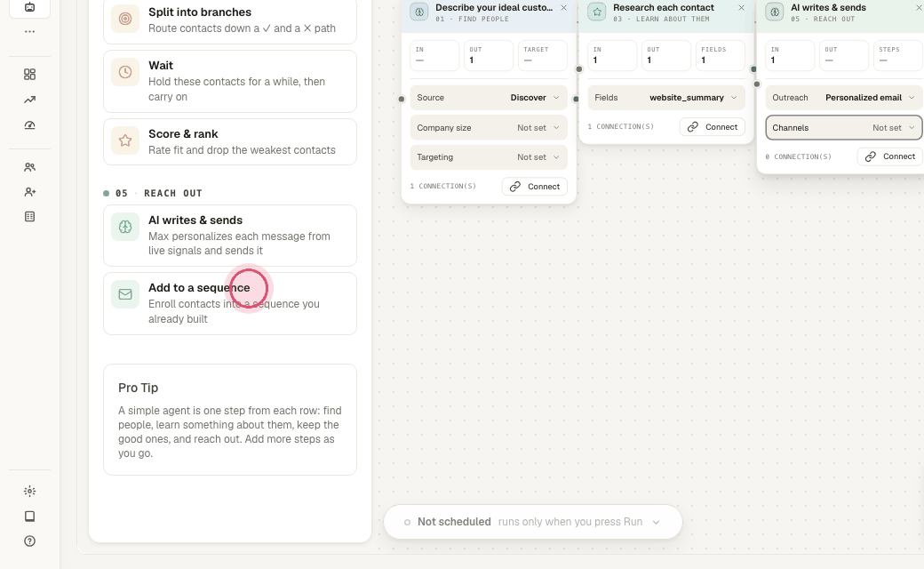Click brain icon on AI writes & sends node header
This screenshot has height=569, width=924.
pos(775,12)
